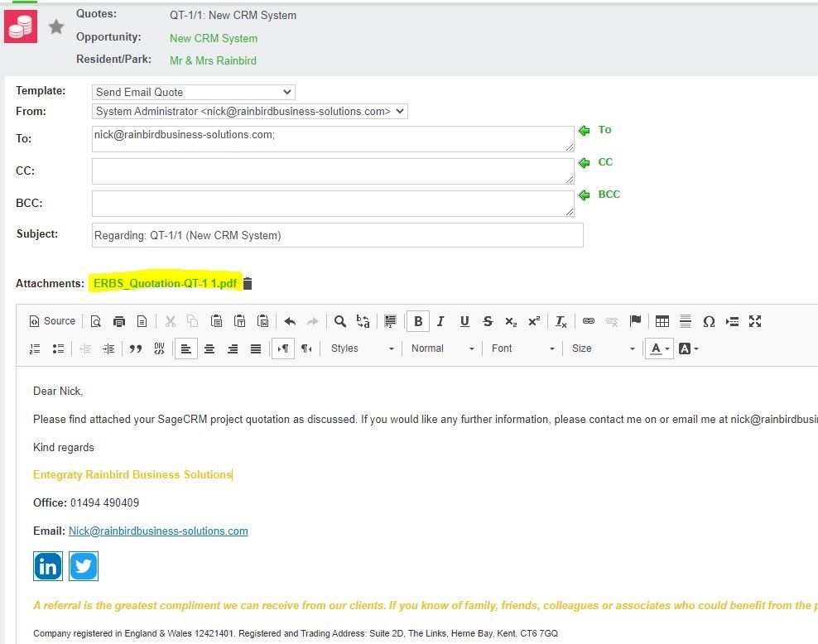Screen dimensions: 818x644
Task: Insert a table using the table icon
Action: pos(662,321)
